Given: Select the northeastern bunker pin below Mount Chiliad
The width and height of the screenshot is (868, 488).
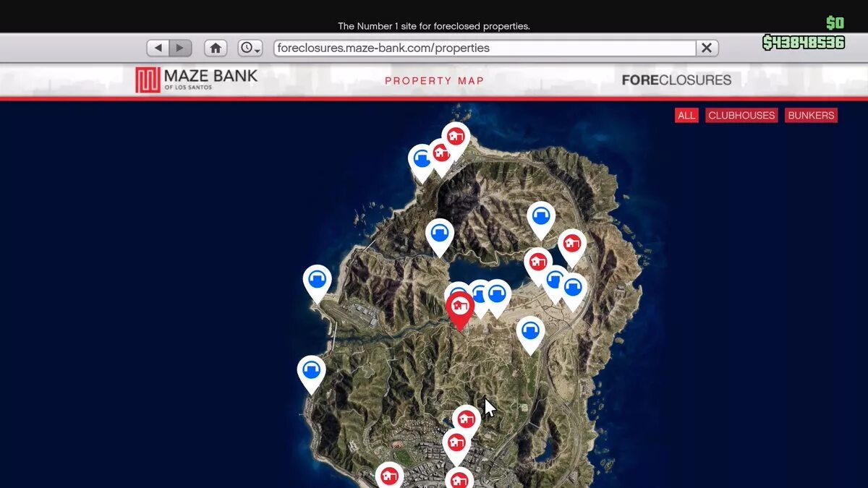Looking at the screenshot, I should pyautogui.click(x=541, y=218).
